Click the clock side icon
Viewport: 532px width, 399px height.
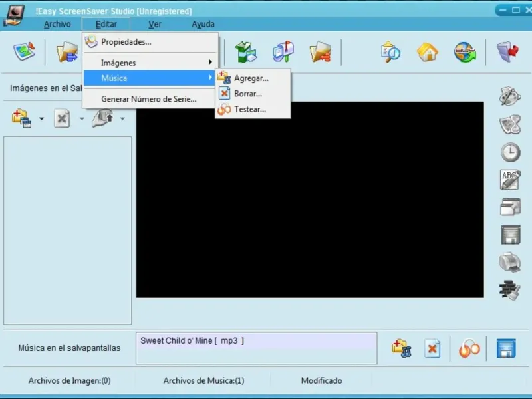click(510, 152)
